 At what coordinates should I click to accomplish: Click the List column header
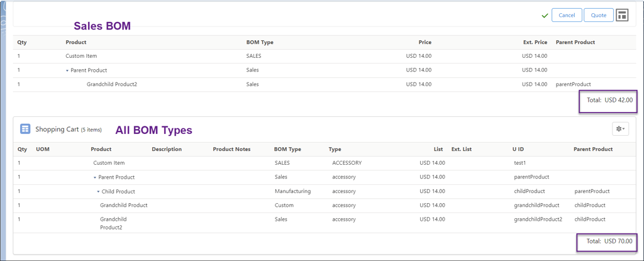pyautogui.click(x=440, y=149)
